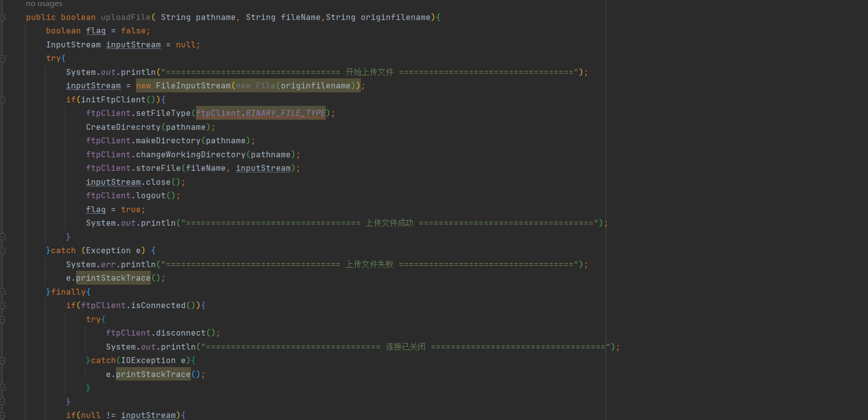Click printStackTrace under catch(IOException e)
This screenshot has width=868, height=420.
(x=153, y=375)
